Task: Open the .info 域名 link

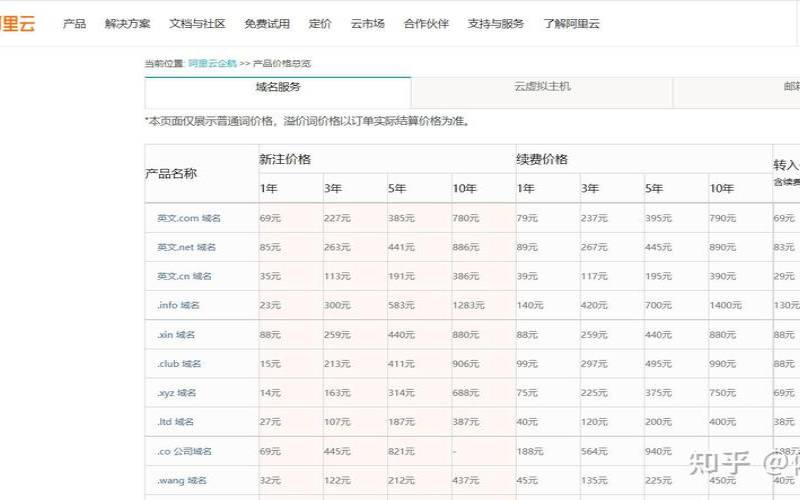Action: coord(178,305)
